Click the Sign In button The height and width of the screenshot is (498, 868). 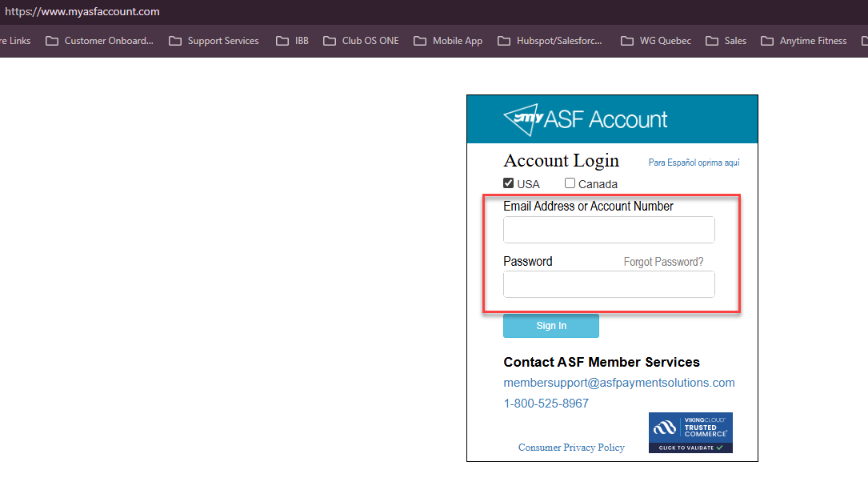551,326
